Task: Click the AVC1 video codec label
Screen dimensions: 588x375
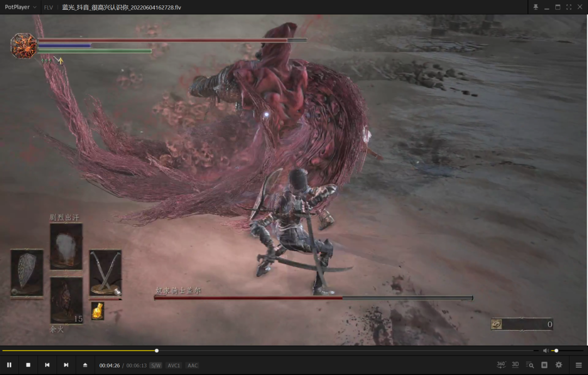Action: click(x=174, y=365)
